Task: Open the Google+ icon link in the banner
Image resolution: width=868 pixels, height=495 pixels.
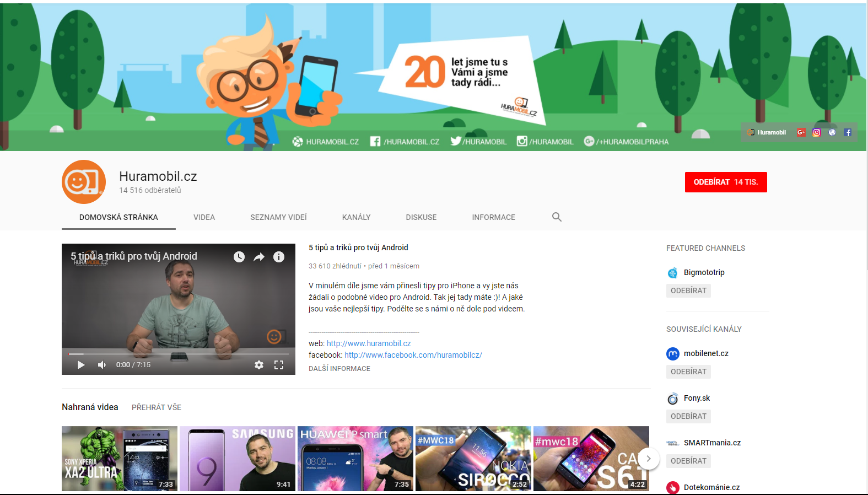Action: [x=801, y=132]
